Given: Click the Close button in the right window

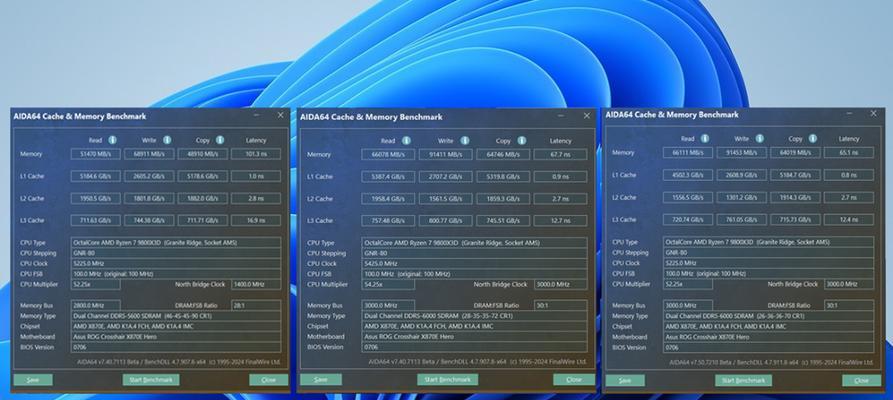Looking at the screenshot, I should coord(861,380).
